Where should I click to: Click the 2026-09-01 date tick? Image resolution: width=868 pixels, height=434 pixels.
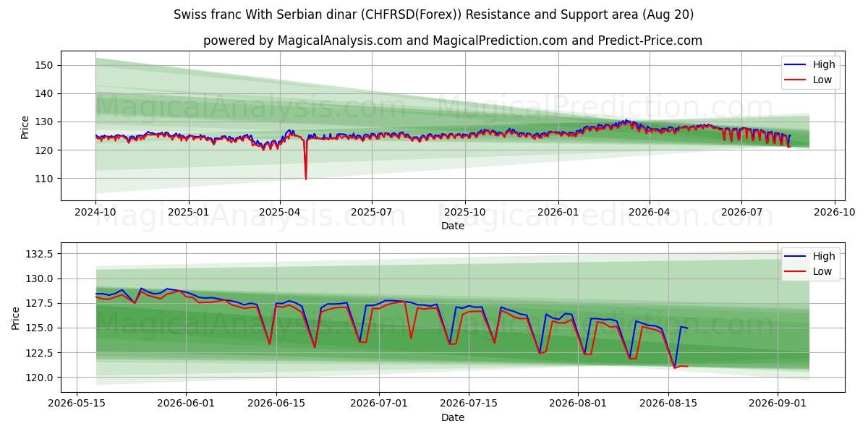(x=778, y=404)
